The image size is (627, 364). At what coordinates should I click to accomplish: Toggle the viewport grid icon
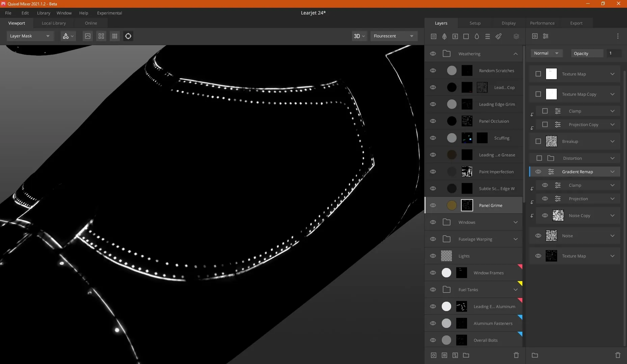pyautogui.click(x=115, y=36)
